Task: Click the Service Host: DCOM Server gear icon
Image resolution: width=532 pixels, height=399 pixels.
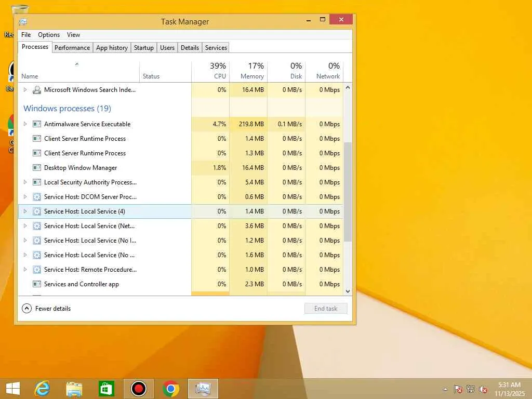Action: pos(37,197)
